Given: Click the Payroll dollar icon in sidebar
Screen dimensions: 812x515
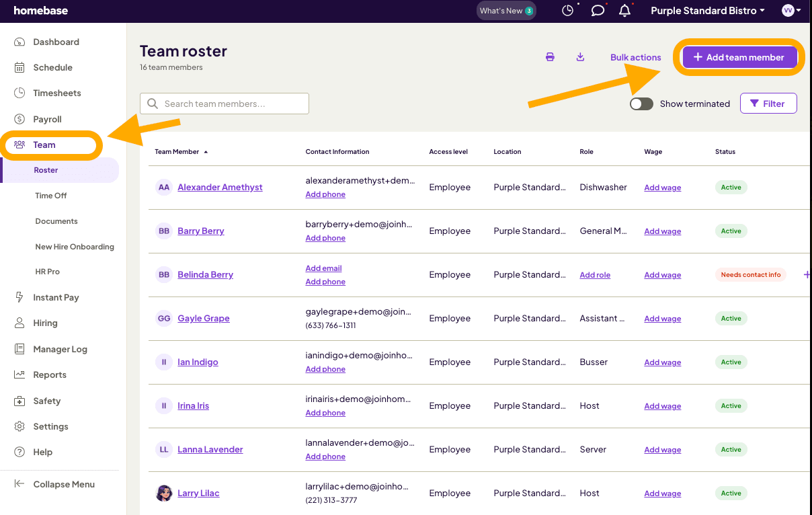Looking at the screenshot, I should pos(19,119).
